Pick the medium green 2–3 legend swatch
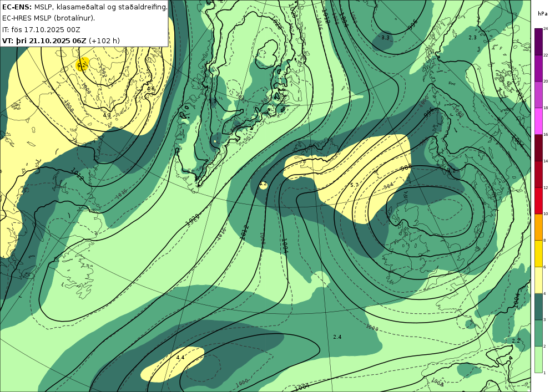Image resolution: width=555 pixels, height=392 pixels. pos(538,333)
